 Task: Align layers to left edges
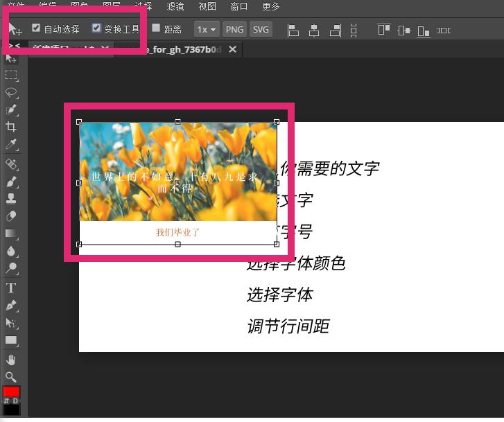click(x=293, y=30)
